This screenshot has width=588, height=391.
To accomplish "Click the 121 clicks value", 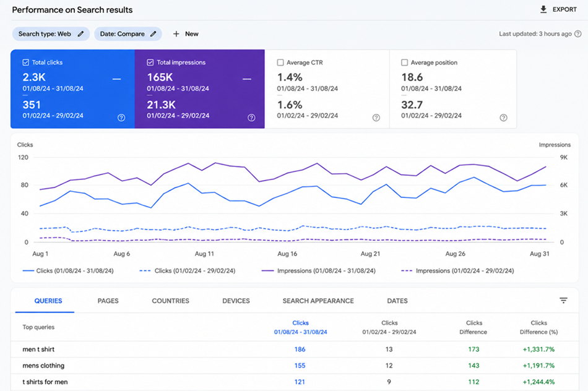I will [x=300, y=382].
